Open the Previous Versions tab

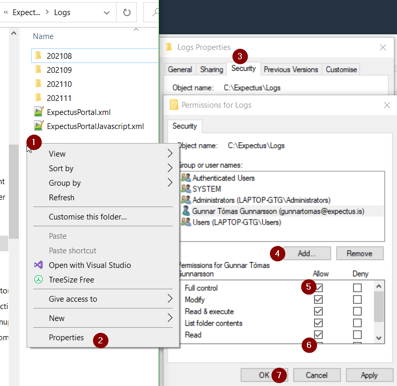[x=291, y=69]
